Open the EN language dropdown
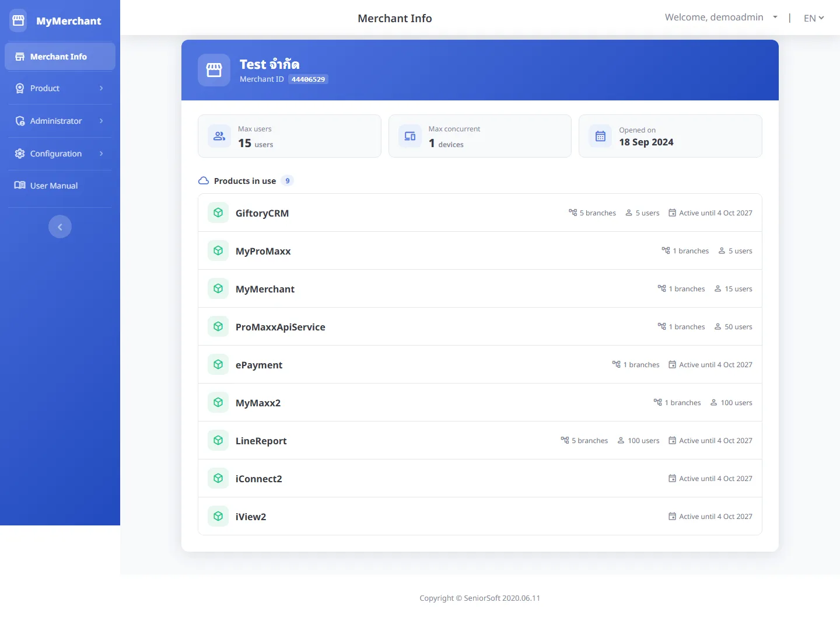This screenshot has width=840, height=620. point(814,18)
